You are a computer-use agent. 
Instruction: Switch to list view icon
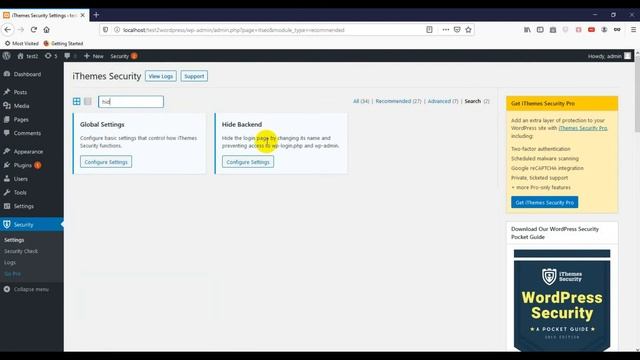[87, 101]
